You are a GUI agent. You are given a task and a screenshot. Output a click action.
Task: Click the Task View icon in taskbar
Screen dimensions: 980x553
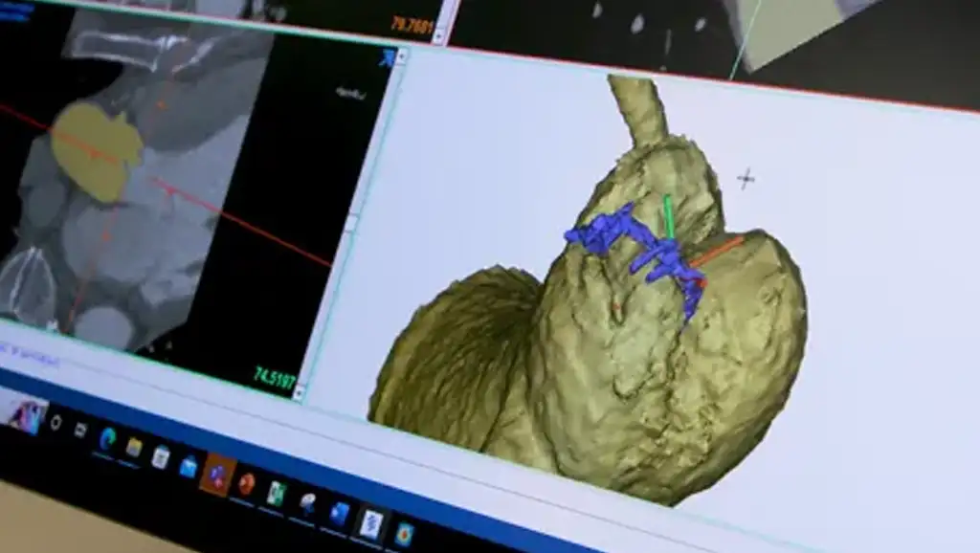80,430
